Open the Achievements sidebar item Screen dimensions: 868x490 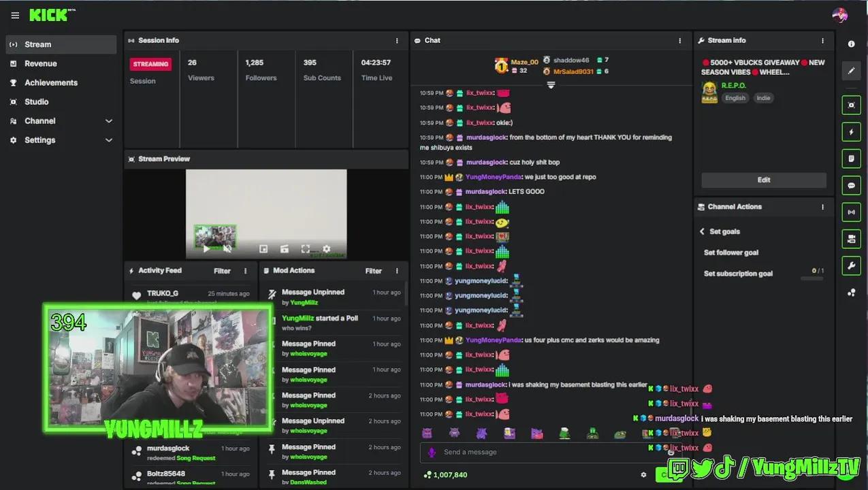click(61, 83)
